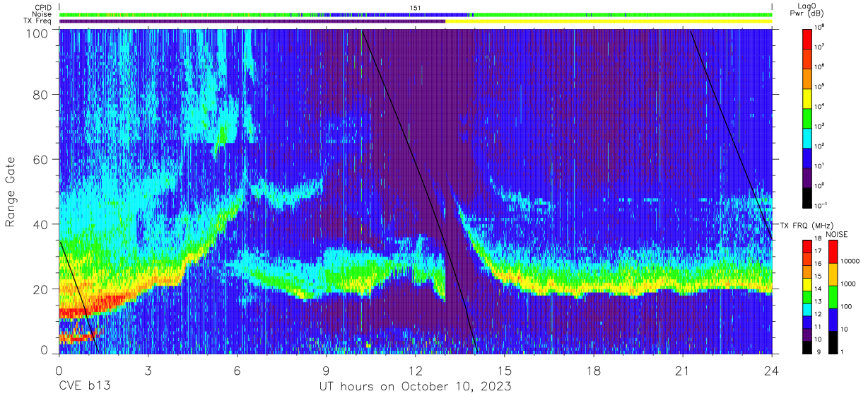Click y-axis tick label '60'
This screenshot has height=401, width=868.
(40, 160)
